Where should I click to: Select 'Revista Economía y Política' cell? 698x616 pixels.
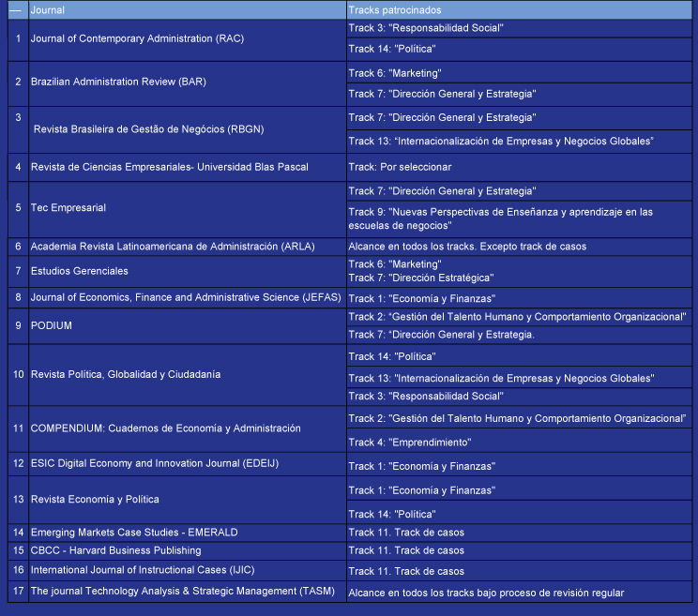(x=188, y=500)
